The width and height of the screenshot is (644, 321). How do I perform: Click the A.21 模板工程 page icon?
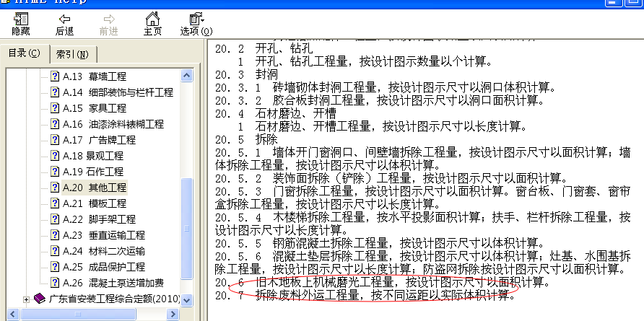[x=55, y=203]
